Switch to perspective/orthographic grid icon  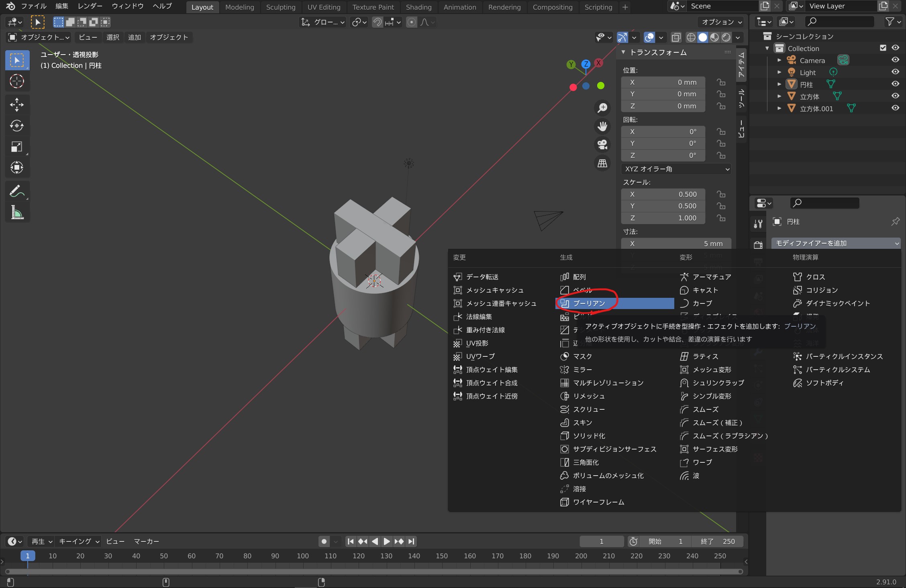pyautogui.click(x=602, y=163)
